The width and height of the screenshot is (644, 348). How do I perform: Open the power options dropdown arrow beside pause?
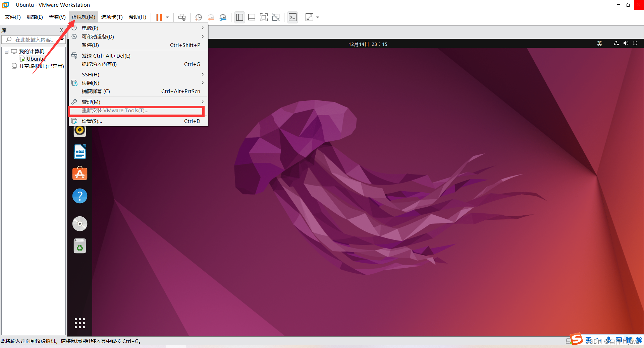pos(167,17)
